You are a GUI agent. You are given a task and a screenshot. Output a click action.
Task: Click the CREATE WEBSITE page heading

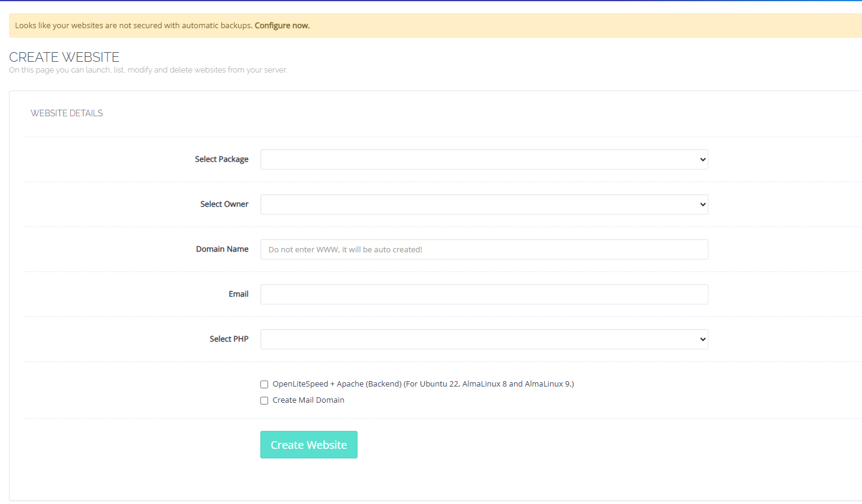[x=64, y=57]
